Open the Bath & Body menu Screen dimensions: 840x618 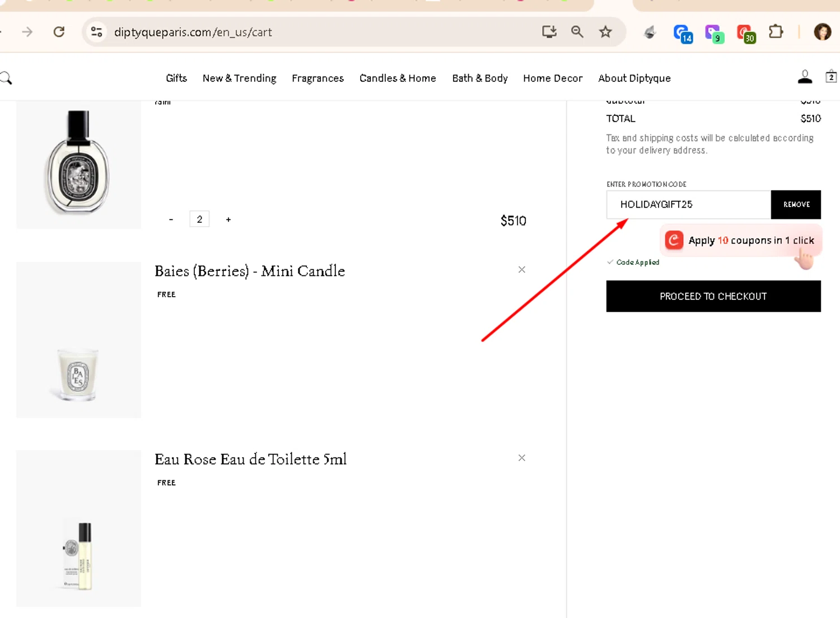pyautogui.click(x=480, y=78)
